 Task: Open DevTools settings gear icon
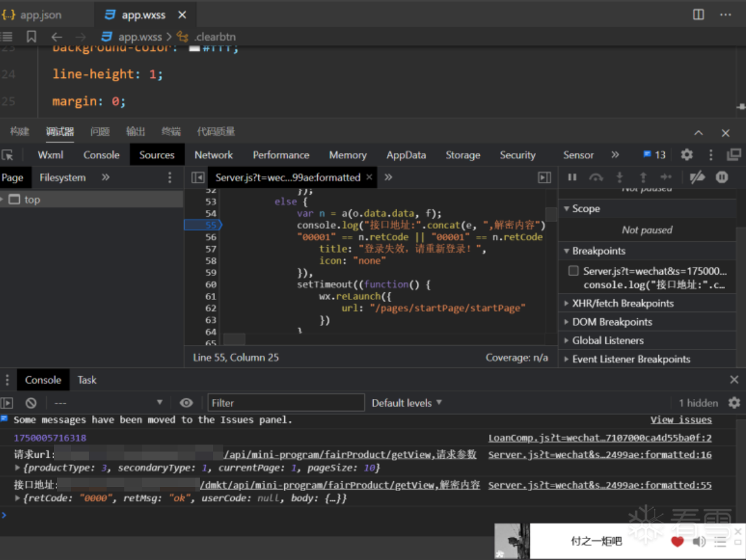[x=686, y=155]
